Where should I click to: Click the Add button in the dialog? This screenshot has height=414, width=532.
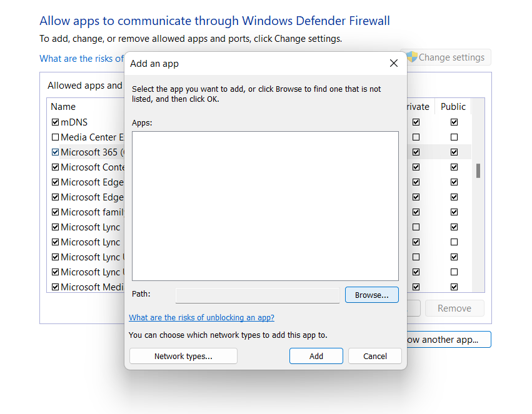(x=316, y=356)
